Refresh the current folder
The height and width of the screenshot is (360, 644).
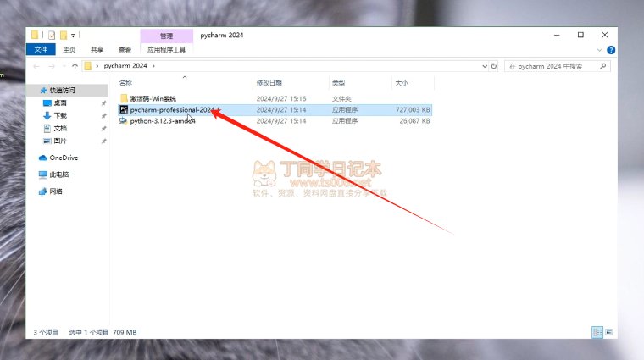(x=494, y=66)
